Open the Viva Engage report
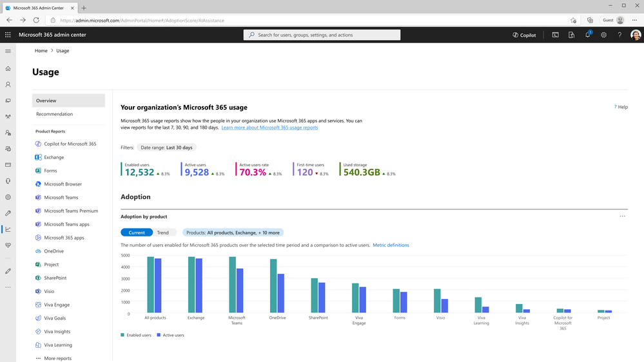Screen dimensions: 644x362 [x=53, y=305]
